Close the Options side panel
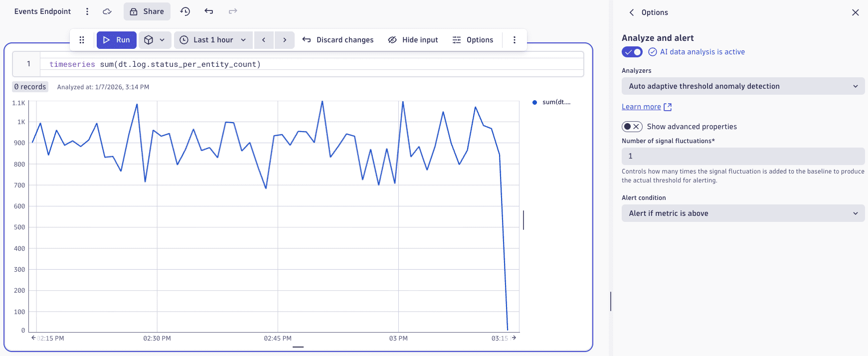The image size is (868, 356). [x=856, y=12]
